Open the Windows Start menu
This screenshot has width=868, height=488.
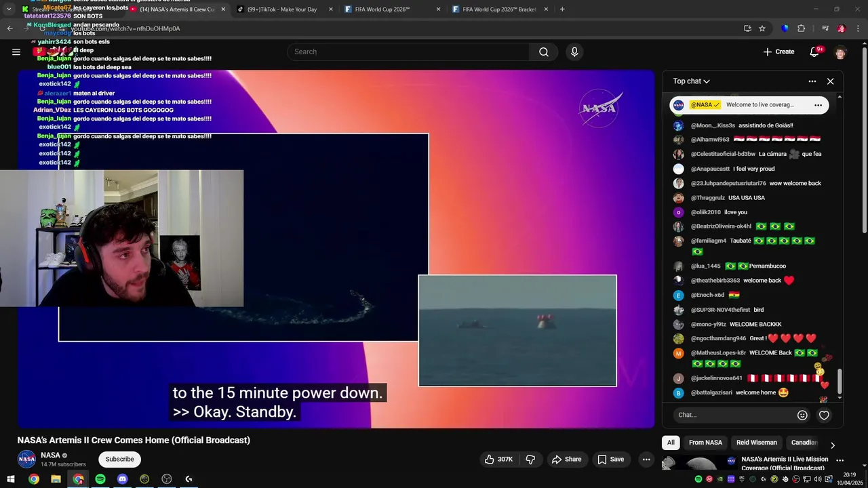coord(11,479)
